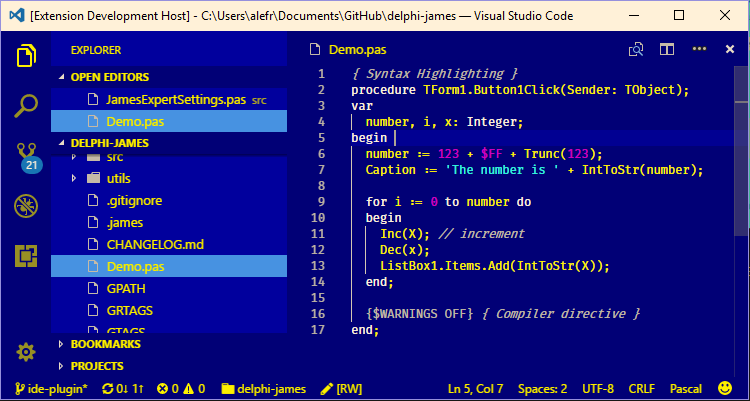
Task: Click 'Dec(x);' on line 12
Action: [405, 250]
